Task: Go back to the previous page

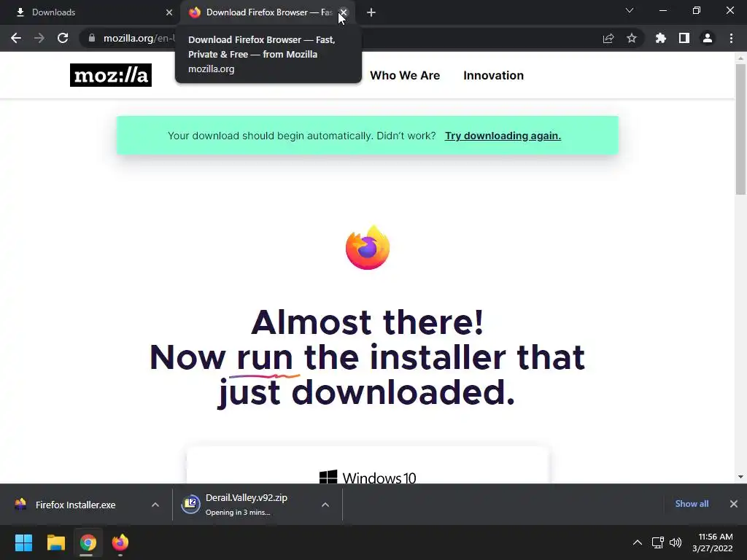Action: point(16,38)
